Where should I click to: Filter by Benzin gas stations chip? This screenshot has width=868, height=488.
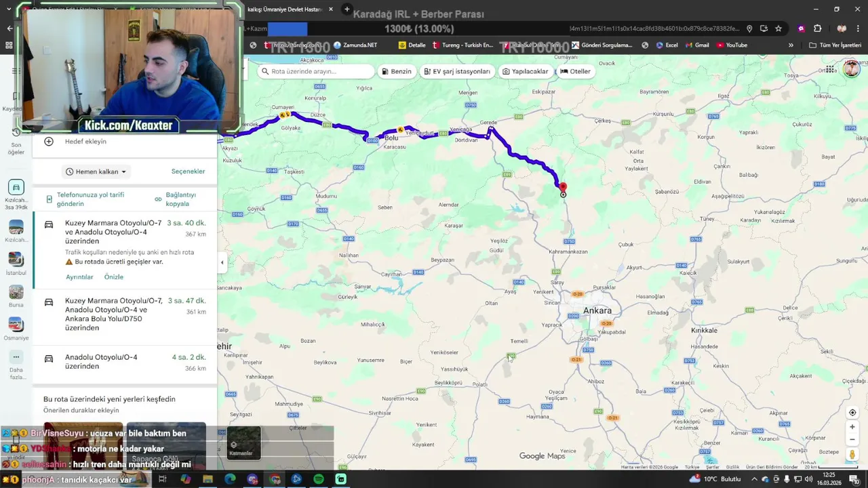[397, 71]
